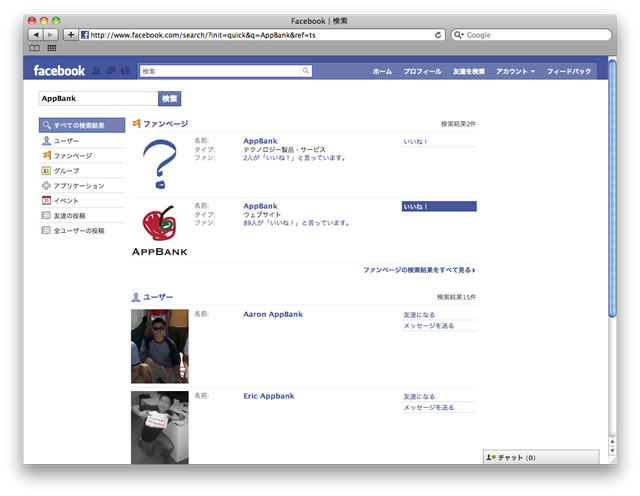Click the question mark page thumbnail

pos(160,164)
